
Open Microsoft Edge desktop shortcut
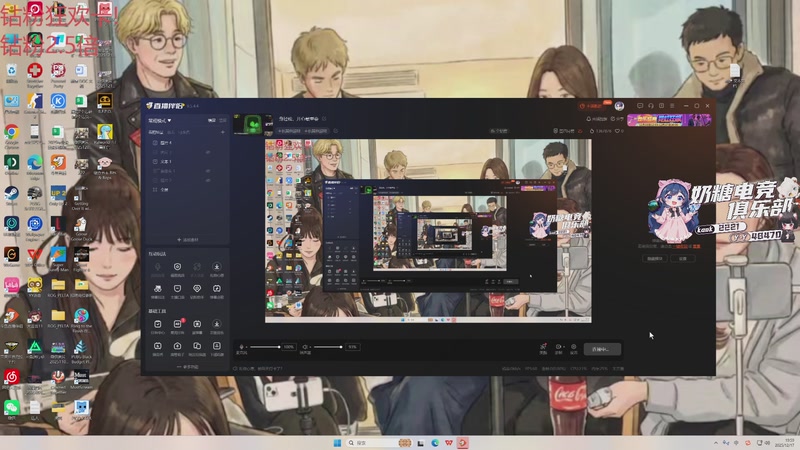(x=35, y=163)
